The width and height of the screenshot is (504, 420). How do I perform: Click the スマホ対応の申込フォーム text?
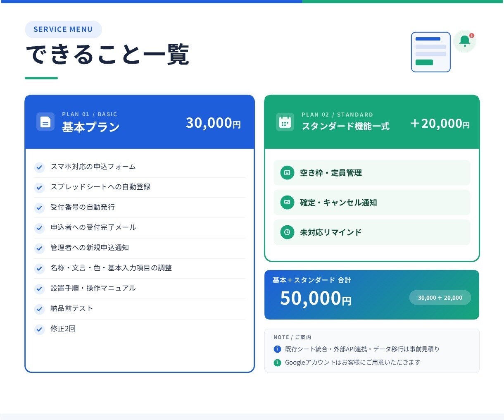point(93,167)
